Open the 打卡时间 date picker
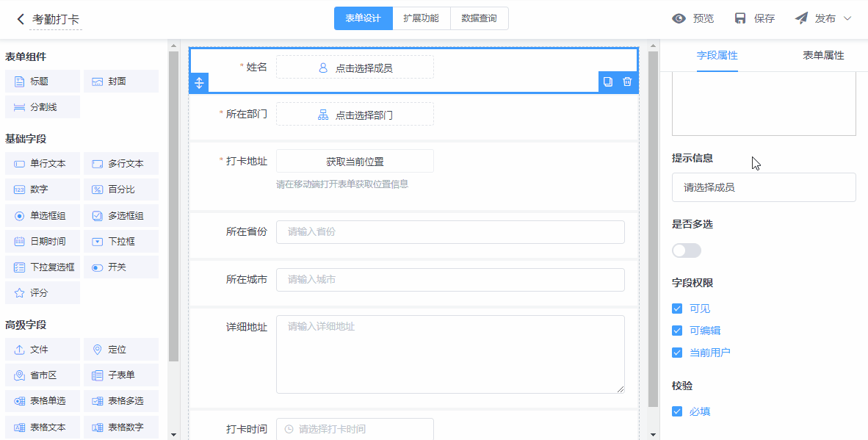The width and height of the screenshot is (868, 440). click(x=355, y=429)
